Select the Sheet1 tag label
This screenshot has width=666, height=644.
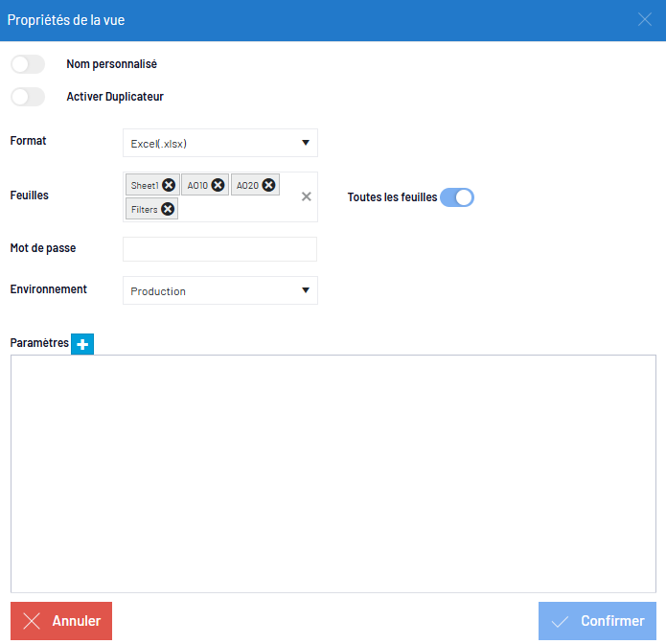[x=145, y=186]
